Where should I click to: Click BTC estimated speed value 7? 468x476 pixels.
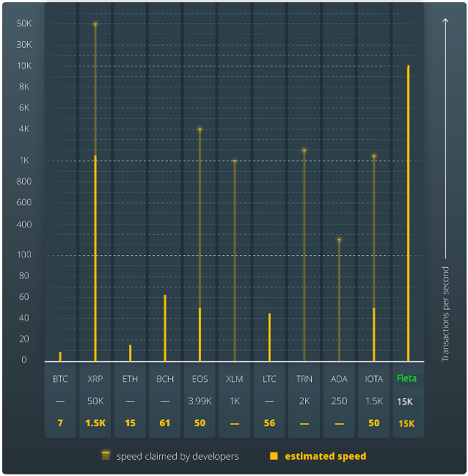[x=60, y=423]
